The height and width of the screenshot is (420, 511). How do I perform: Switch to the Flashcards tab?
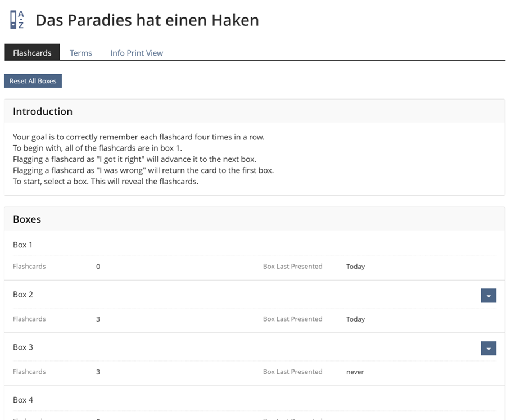click(x=32, y=53)
